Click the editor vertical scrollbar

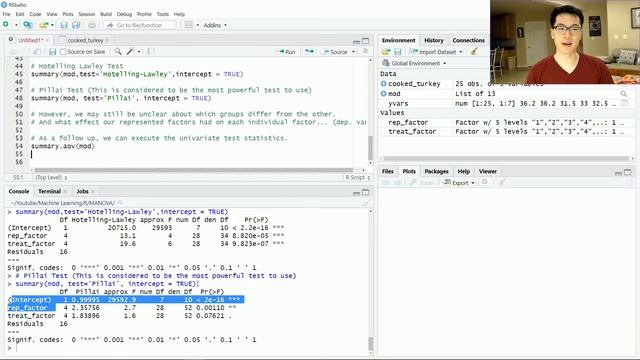[x=370, y=148]
